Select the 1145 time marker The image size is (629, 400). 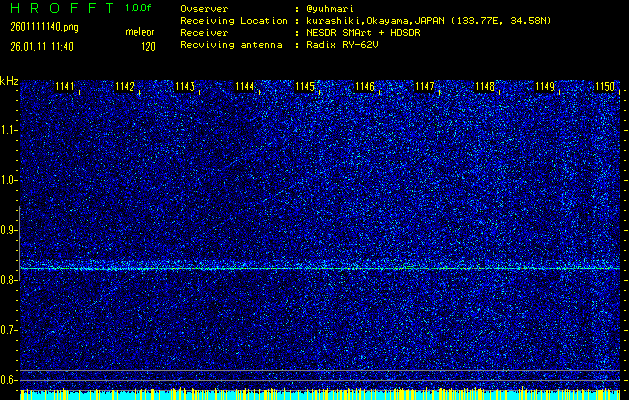pos(305,87)
